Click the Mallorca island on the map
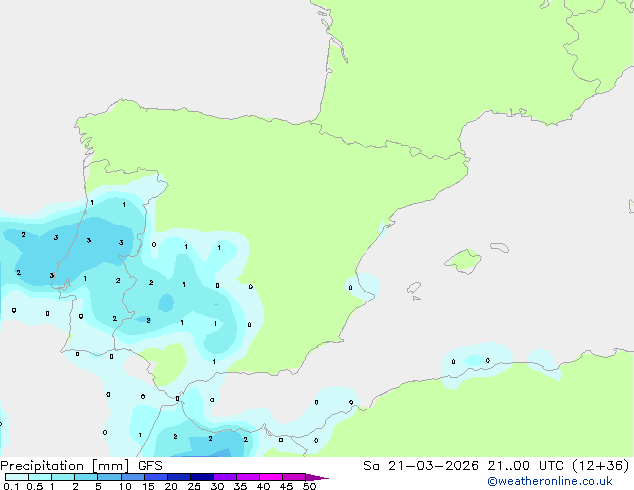This screenshot has width=634, height=490. 464,262
